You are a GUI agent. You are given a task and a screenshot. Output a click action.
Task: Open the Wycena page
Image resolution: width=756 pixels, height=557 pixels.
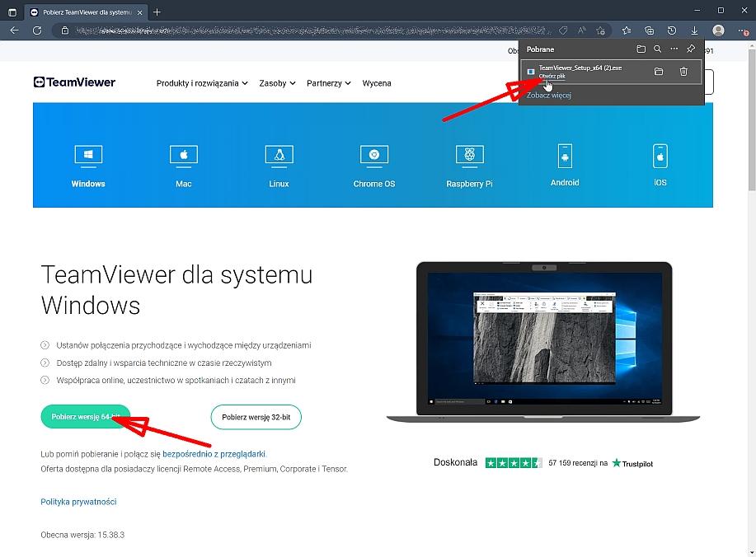click(377, 83)
